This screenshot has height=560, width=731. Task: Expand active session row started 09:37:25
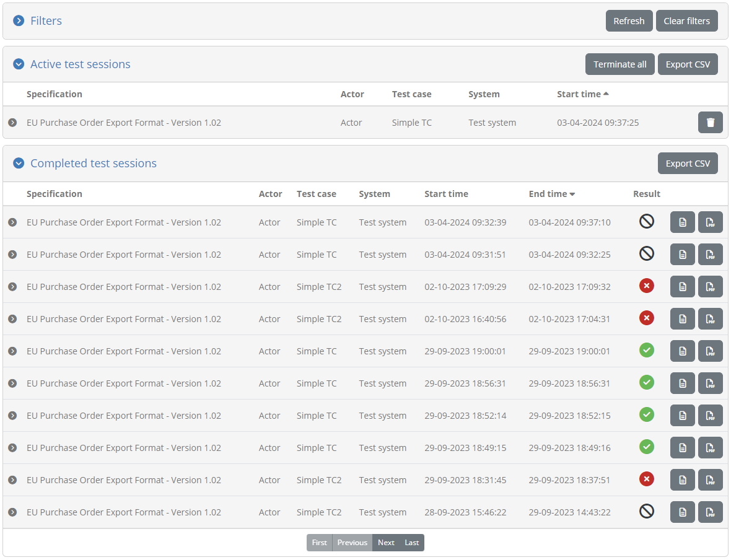pyautogui.click(x=12, y=123)
